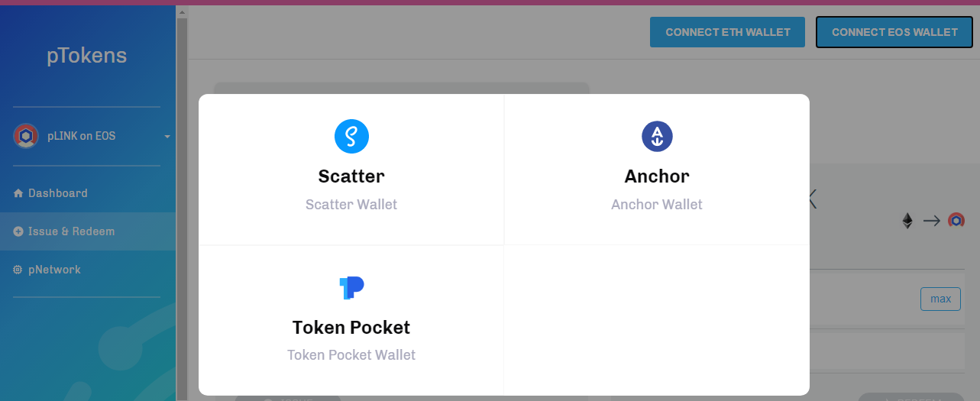Click the pLINK destination icon after the arrow
Screen dimensions: 980x401
(956, 221)
